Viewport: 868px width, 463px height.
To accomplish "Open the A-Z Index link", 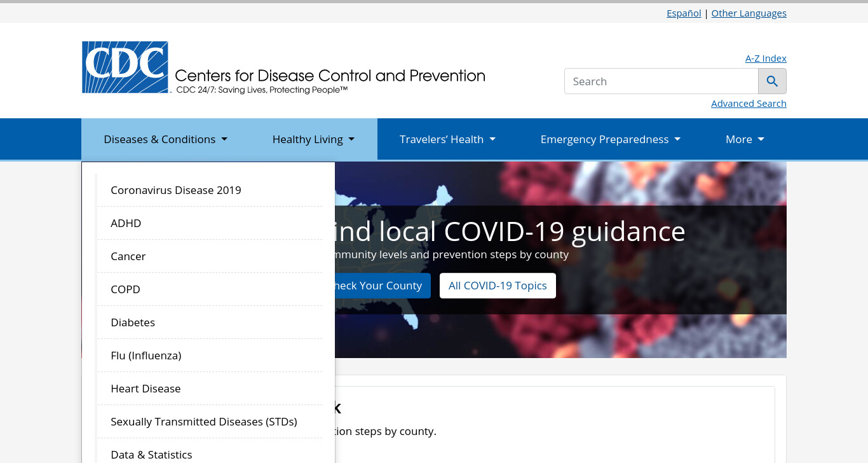I will [x=766, y=59].
